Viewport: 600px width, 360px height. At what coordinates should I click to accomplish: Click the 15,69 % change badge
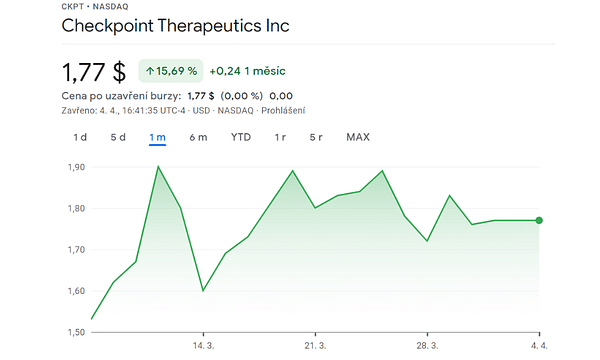[x=171, y=71]
